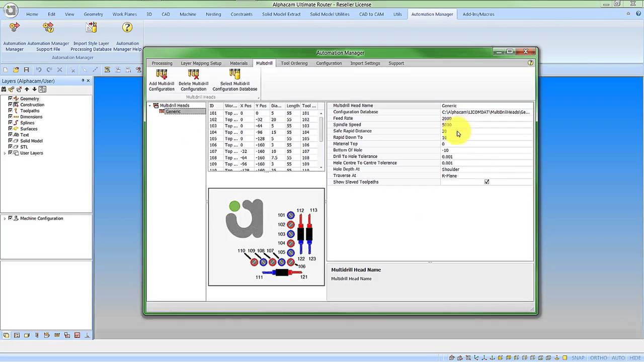This screenshot has width=644, height=362.
Task: Uncheck the Surfaces layer checkbox
Action: pos(10,129)
